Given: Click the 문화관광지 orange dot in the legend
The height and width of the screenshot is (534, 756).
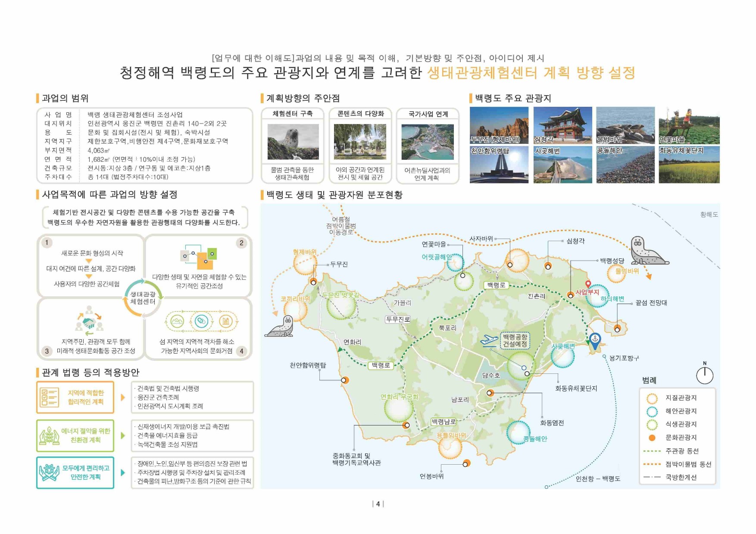Looking at the screenshot, I should point(652,438).
